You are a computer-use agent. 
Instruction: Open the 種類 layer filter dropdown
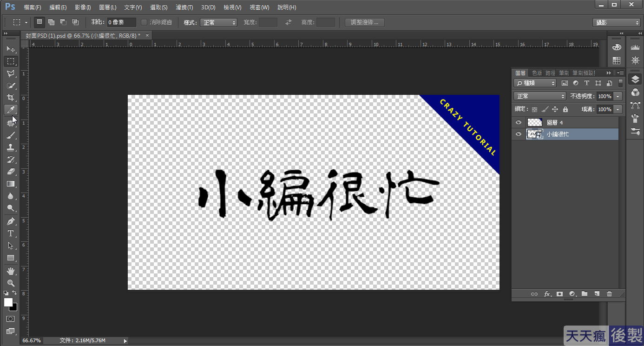click(535, 83)
